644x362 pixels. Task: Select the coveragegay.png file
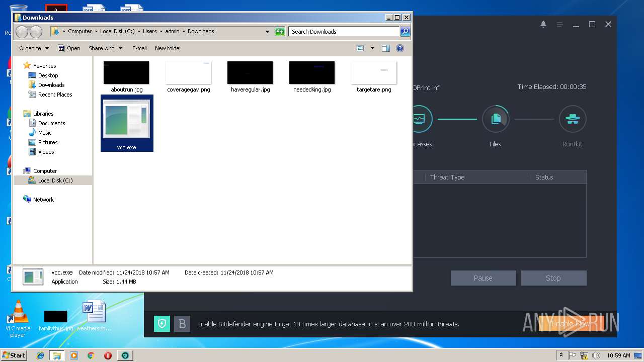pos(188,77)
